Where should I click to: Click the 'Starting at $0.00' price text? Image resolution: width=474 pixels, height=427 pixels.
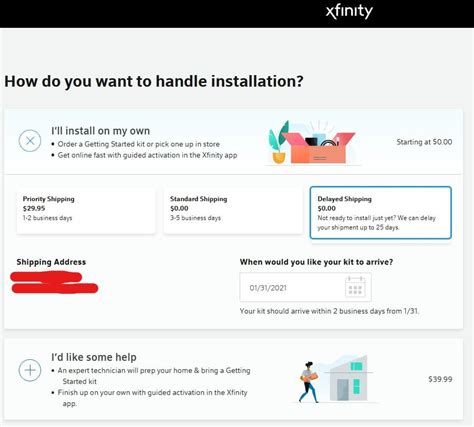424,142
